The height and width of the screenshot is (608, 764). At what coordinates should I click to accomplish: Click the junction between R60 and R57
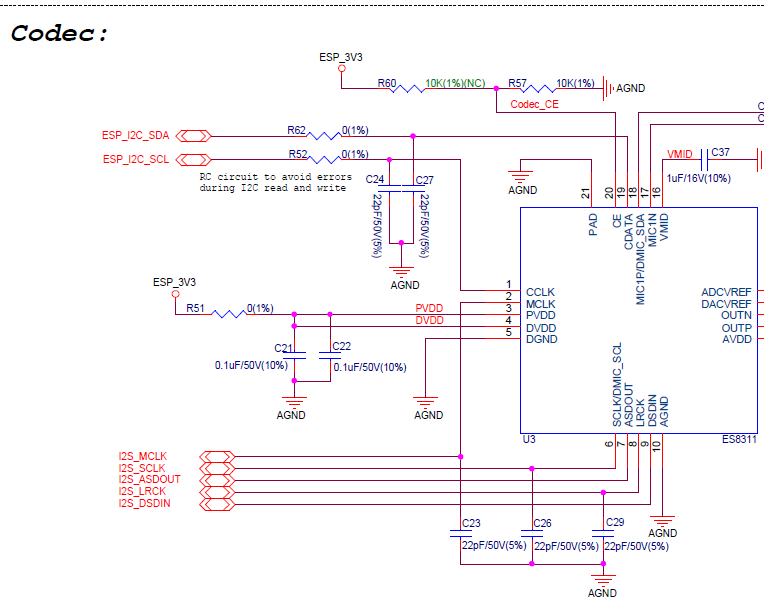click(497, 89)
